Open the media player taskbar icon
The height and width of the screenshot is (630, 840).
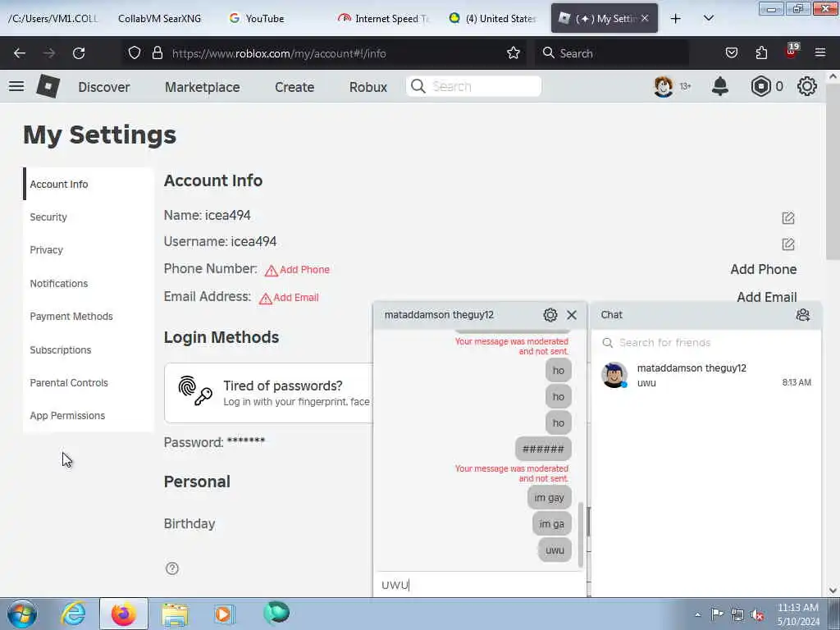pos(224,614)
